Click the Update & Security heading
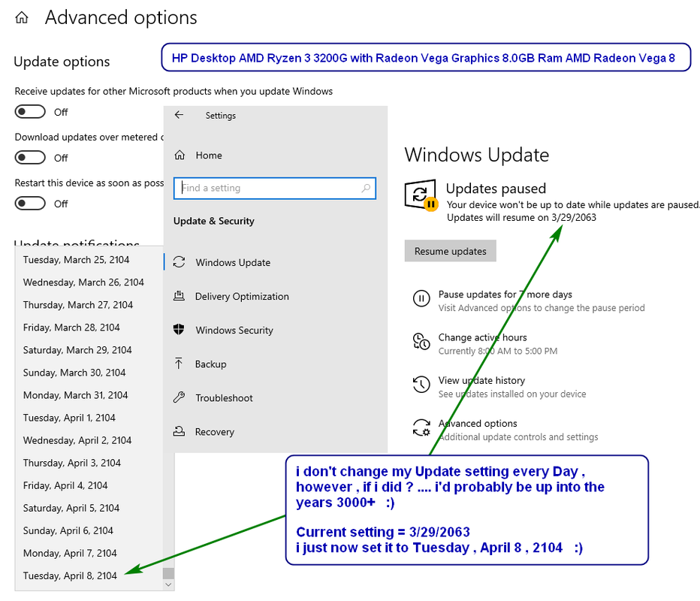This screenshot has width=700, height=601. click(x=214, y=221)
